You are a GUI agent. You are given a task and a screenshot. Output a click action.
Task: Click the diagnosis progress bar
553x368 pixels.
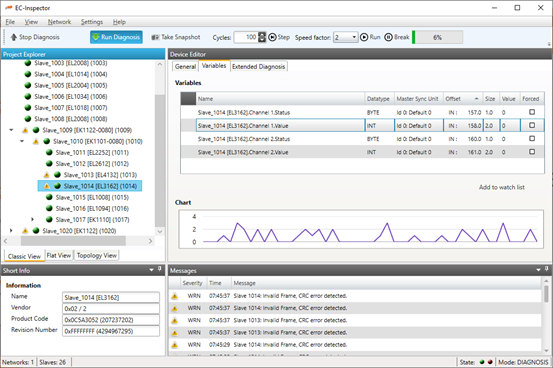(437, 37)
